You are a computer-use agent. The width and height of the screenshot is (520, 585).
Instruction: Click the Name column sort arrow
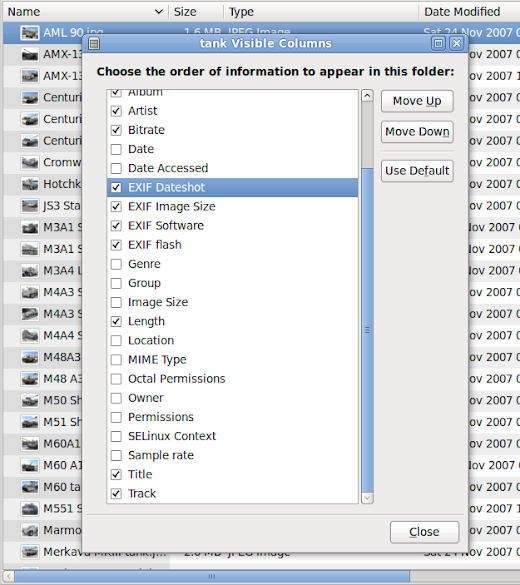pyautogui.click(x=159, y=12)
